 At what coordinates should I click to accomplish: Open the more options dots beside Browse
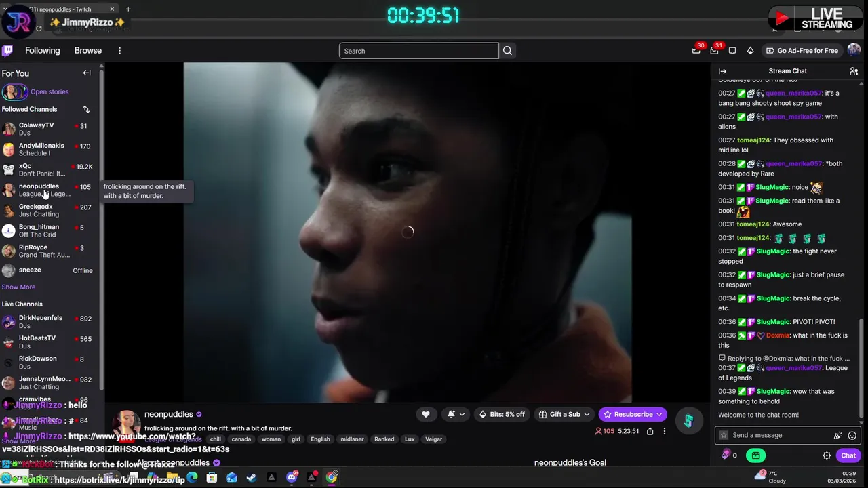119,50
